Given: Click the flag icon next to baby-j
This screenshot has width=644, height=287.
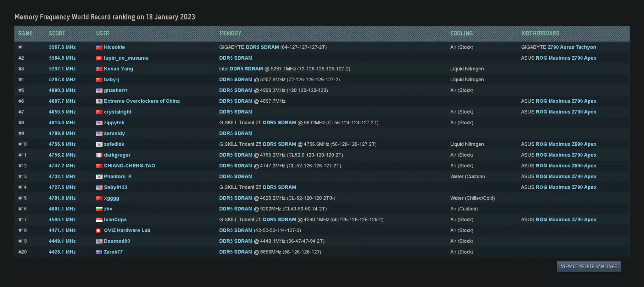Looking at the screenshot, I should click(x=99, y=80).
